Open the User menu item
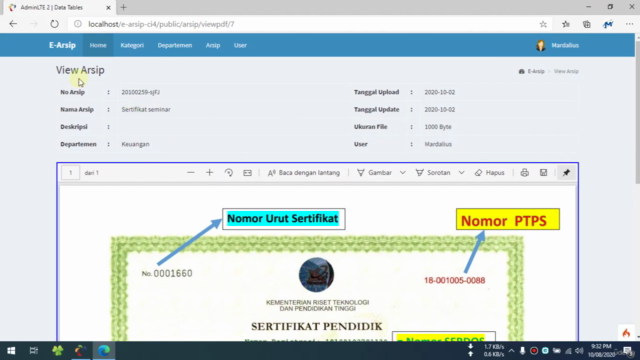The width and height of the screenshot is (640, 360). pos(240,45)
